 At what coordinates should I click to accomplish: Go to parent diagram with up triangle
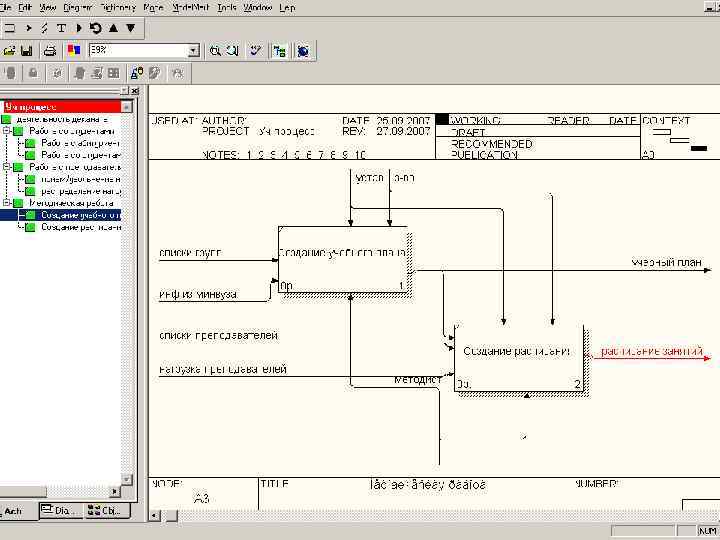pos(112,28)
